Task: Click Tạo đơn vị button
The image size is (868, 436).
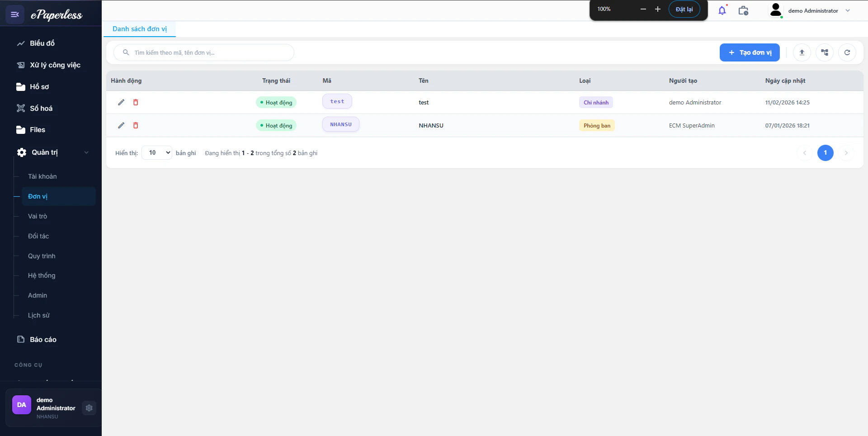Action: [750, 52]
